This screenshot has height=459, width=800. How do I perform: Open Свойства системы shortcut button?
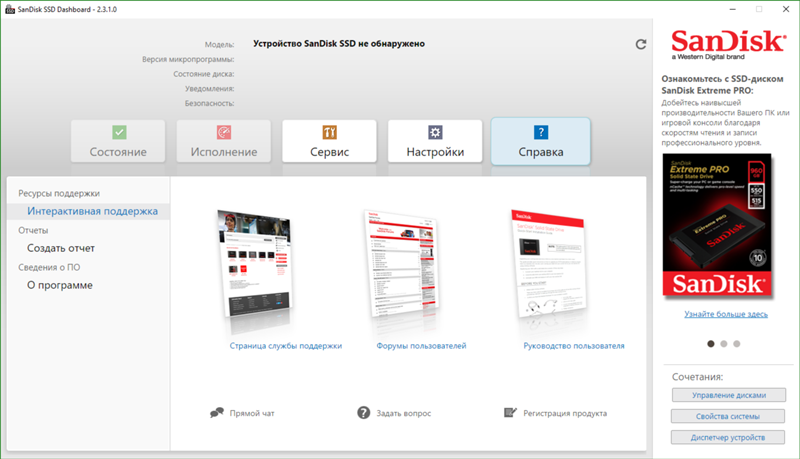(x=728, y=416)
